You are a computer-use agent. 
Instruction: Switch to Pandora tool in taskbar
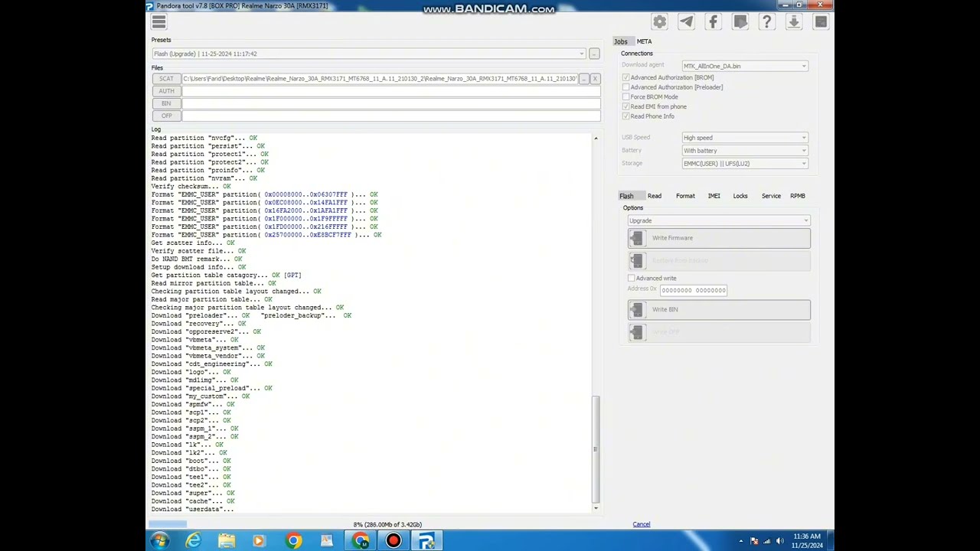(426, 541)
